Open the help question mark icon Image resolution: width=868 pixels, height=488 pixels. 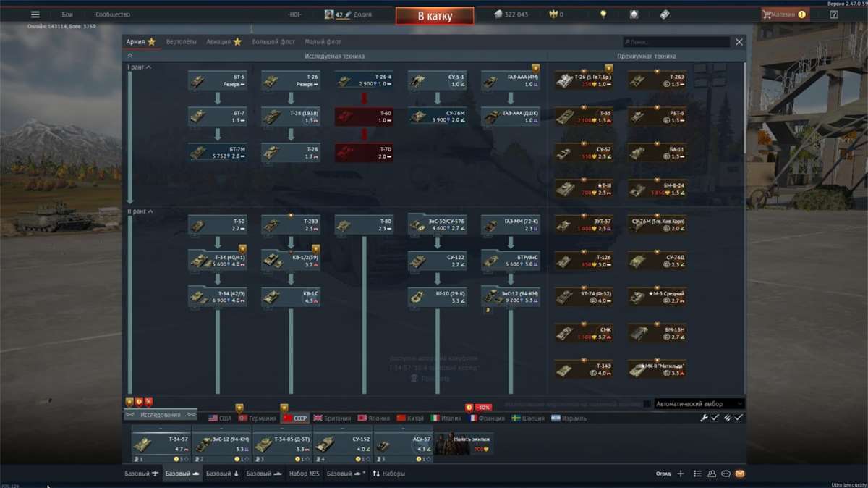[834, 14]
